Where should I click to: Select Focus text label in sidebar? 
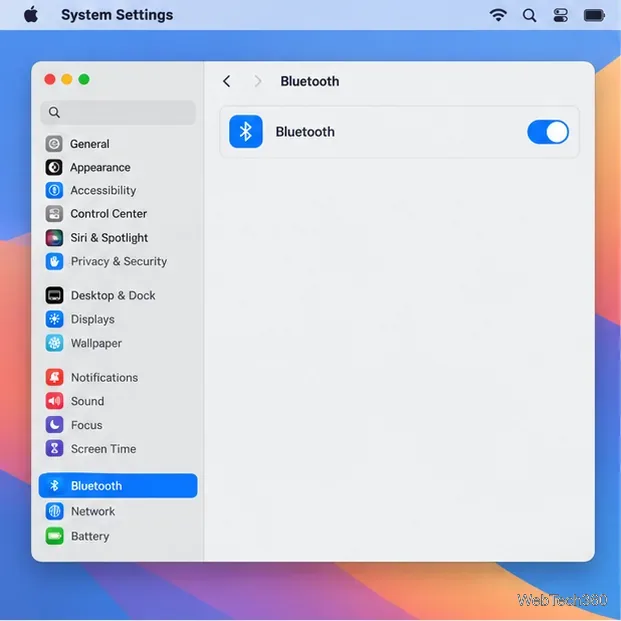[87, 425]
